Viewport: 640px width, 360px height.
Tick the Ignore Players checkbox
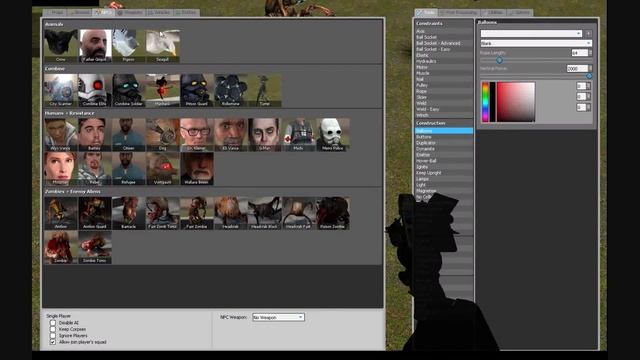(53, 336)
